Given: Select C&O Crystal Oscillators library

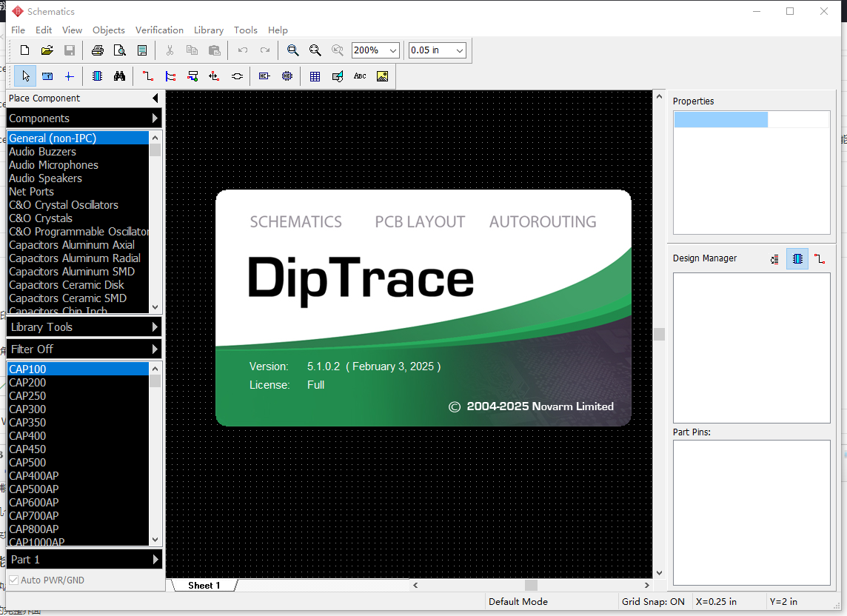Looking at the screenshot, I should 78,205.
